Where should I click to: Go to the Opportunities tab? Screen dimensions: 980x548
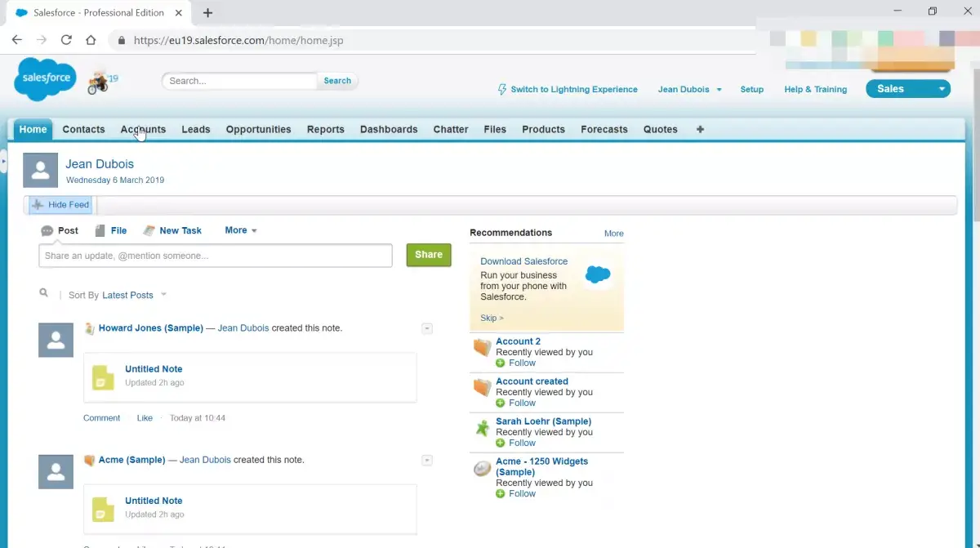tap(259, 129)
